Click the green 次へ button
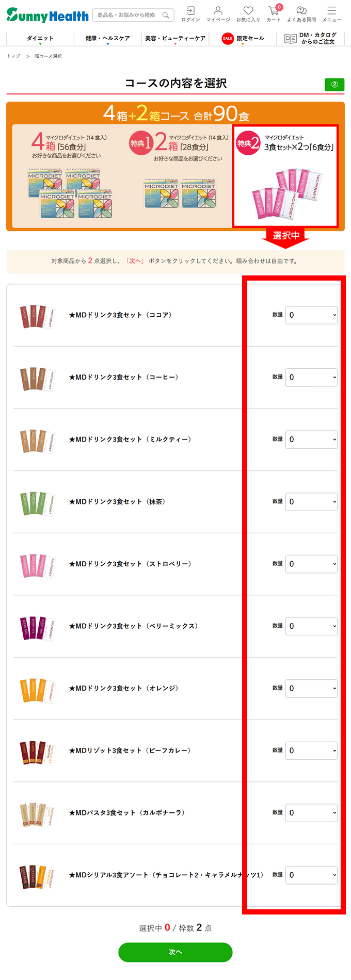 click(175, 952)
